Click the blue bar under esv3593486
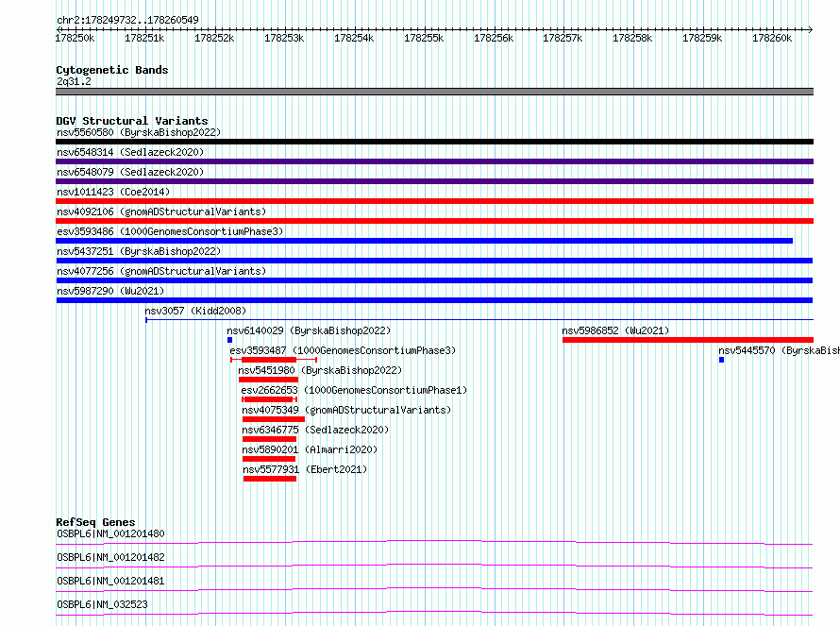 (x=425, y=241)
